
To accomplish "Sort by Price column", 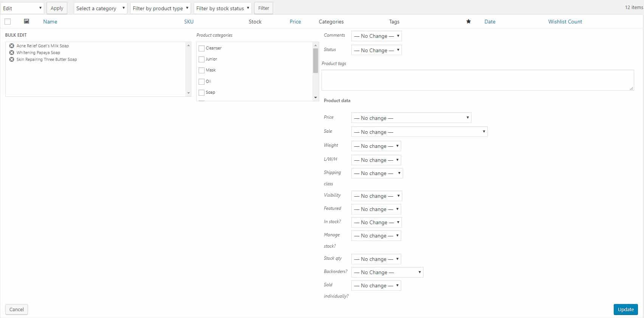I will 295,22.
